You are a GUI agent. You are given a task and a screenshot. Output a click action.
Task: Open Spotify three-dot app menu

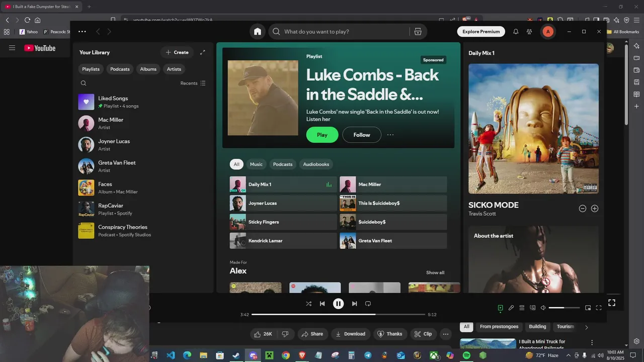[x=82, y=32]
